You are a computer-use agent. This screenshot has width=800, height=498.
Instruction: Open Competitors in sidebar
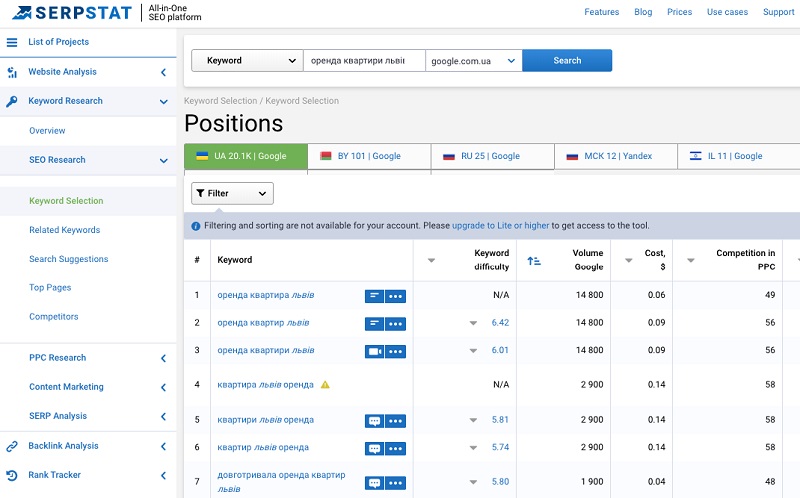coord(54,317)
